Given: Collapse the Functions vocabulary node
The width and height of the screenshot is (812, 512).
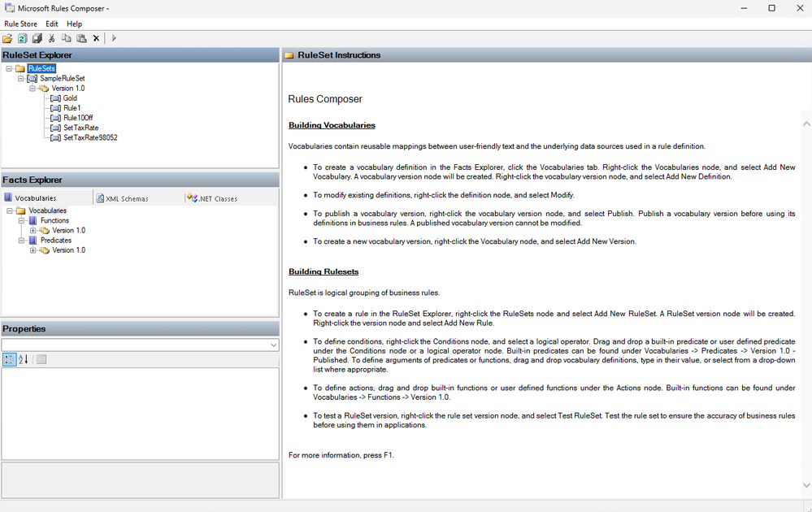Looking at the screenshot, I should [21, 220].
